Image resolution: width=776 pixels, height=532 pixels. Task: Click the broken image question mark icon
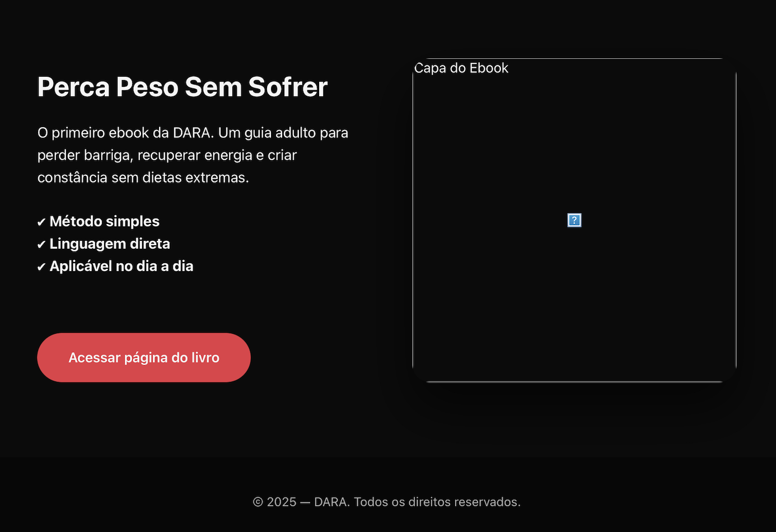[574, 220]
